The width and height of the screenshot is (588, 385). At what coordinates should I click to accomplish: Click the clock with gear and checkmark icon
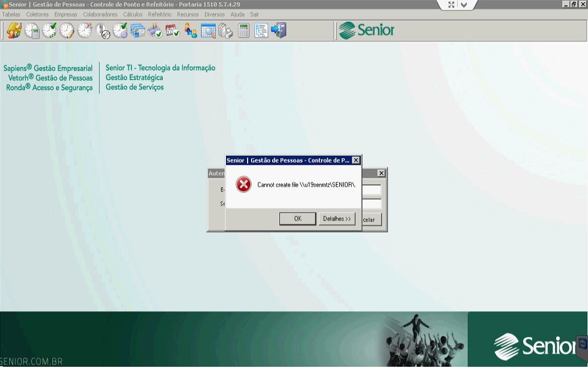120,31
